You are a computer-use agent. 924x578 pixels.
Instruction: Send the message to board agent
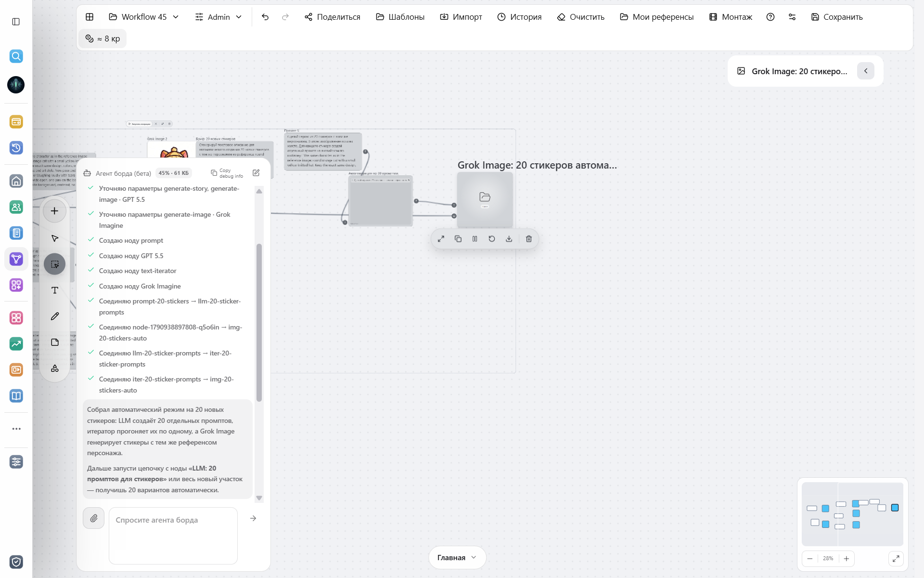253,518
